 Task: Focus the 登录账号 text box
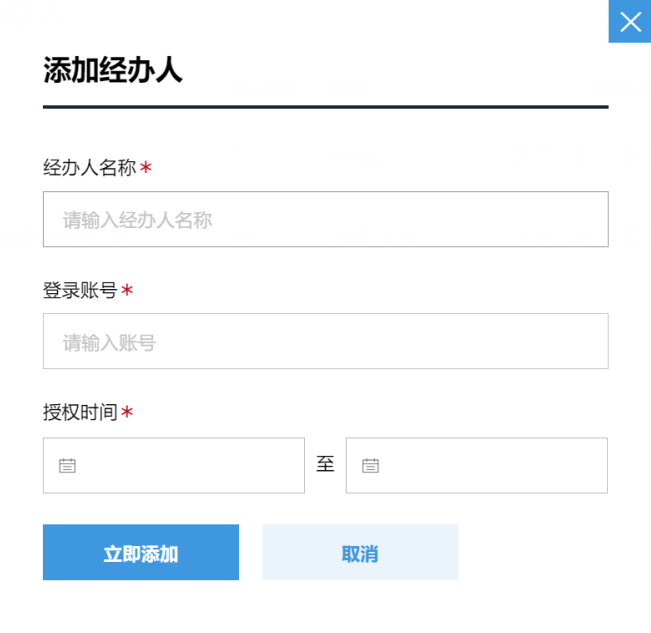(x=325, y=342)
